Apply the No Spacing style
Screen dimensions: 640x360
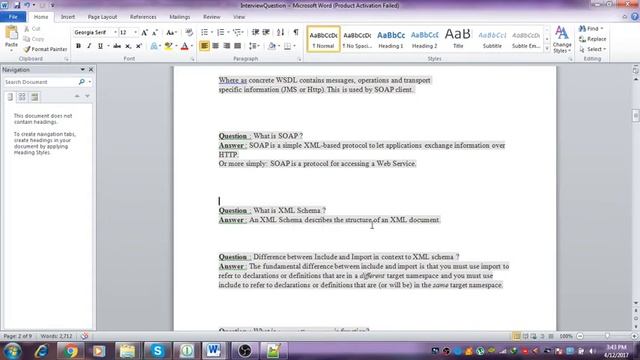pyautogui.click(x=357, y=39)
